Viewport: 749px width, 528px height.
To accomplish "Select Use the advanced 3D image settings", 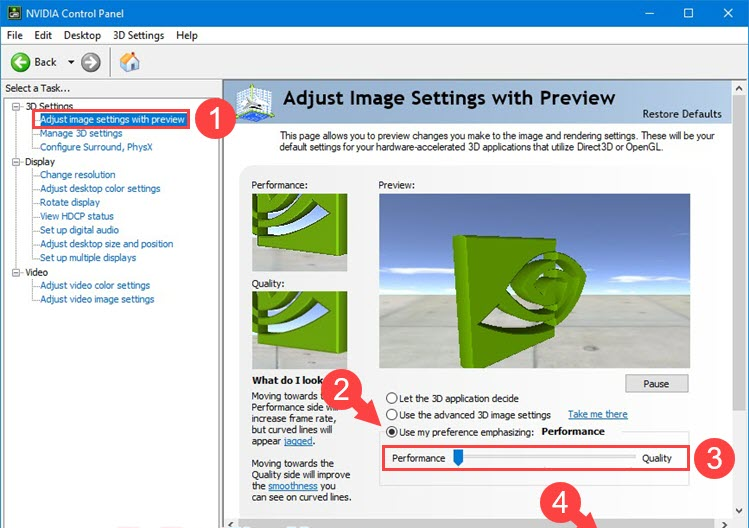I will click(392, 415).
